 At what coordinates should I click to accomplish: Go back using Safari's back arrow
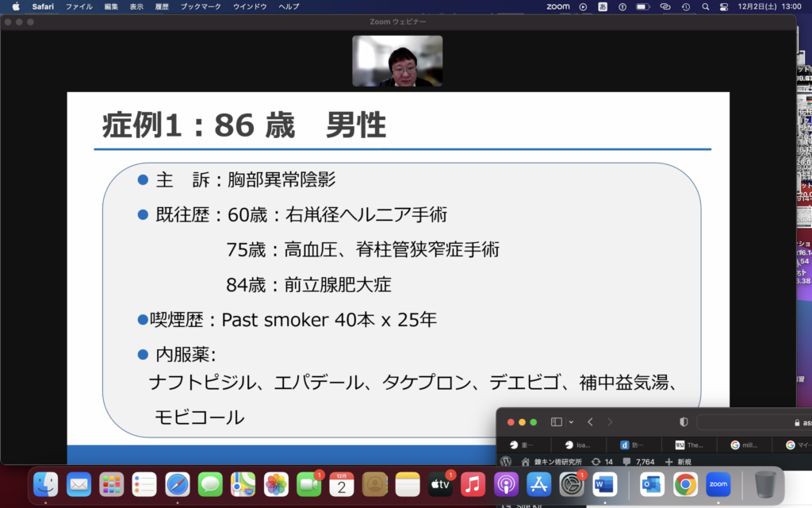[x=590, y=422]
